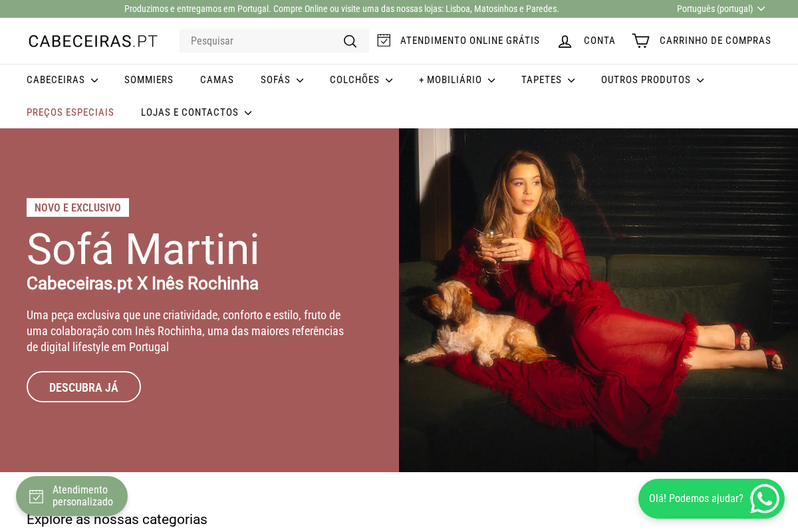The width and height of the screenshot is (798, 532).
Task: Open the shopping cart icon
Action: pyautogui.click(x=640, y=41)
